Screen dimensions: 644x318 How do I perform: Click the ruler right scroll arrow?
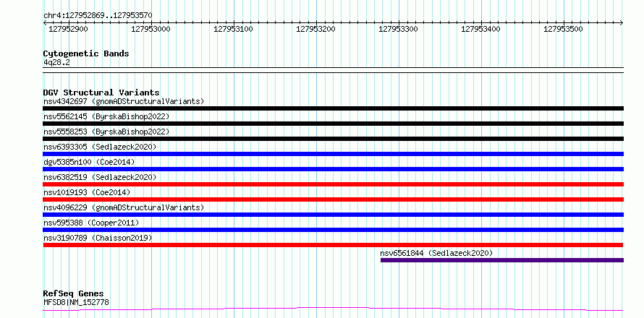(x=622, y=23)
